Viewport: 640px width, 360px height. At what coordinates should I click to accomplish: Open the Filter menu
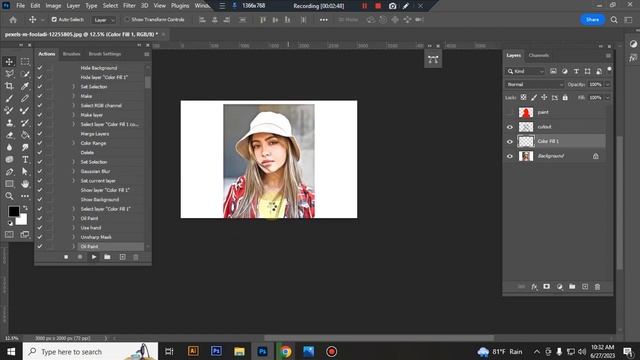pyautogui.click(x=129, y=6)
